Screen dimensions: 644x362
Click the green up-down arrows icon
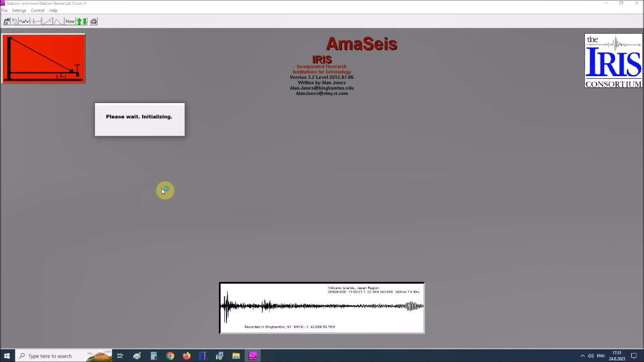82,21
